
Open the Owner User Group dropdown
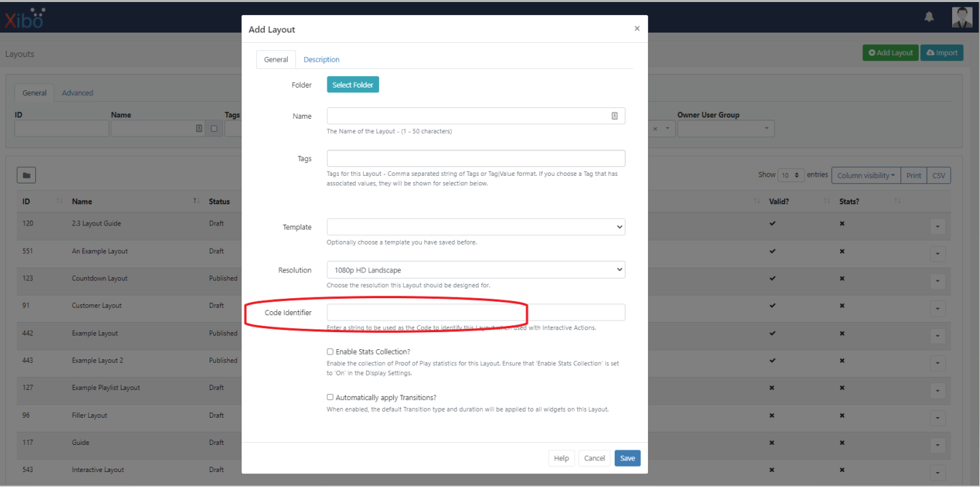(725, 128)
